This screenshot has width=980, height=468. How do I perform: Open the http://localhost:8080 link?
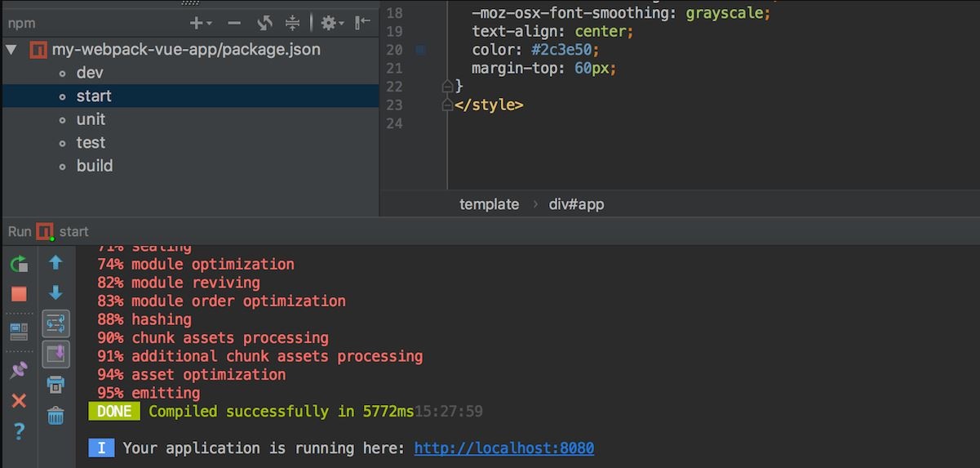503,448
